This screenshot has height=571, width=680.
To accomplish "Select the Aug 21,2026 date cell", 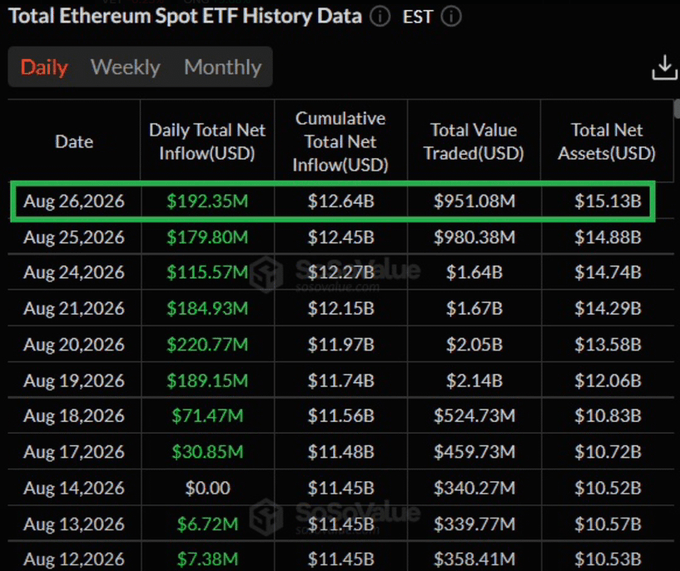I will (x=74, y=309).
